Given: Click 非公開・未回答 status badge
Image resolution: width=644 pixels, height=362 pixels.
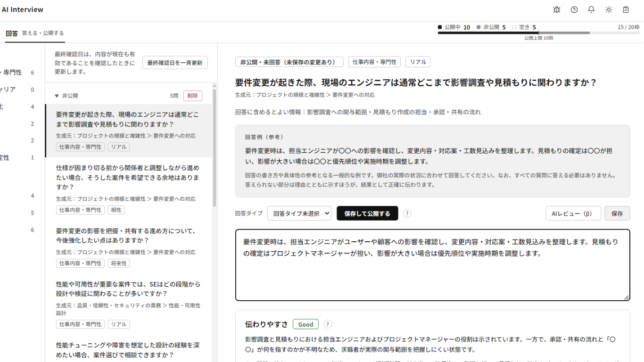Looking at the screenshot, I should (x=289, y=62).
